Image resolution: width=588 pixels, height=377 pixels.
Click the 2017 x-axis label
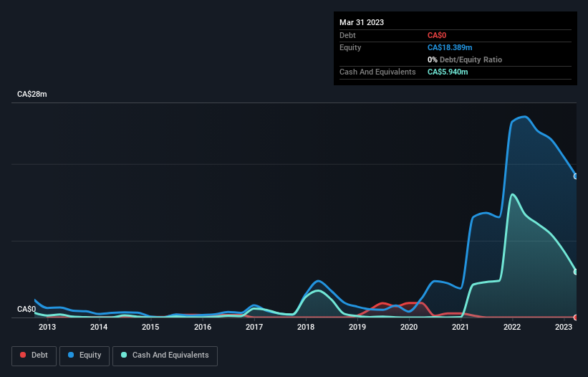pyautogui.click(x=254, y=327)
